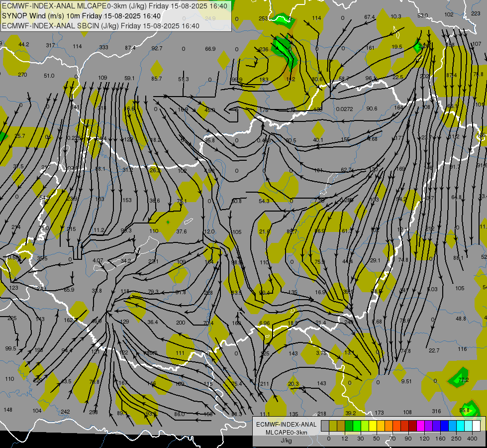Click the map value '77.2' on the green patch
The height and width of the screenshot is (448, 487).
[x=464, y=380]
